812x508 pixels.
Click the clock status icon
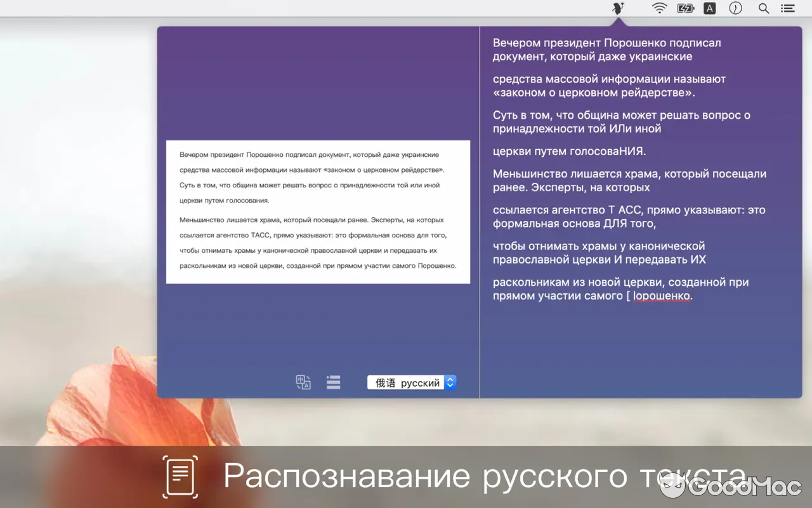tap(735, 8)
